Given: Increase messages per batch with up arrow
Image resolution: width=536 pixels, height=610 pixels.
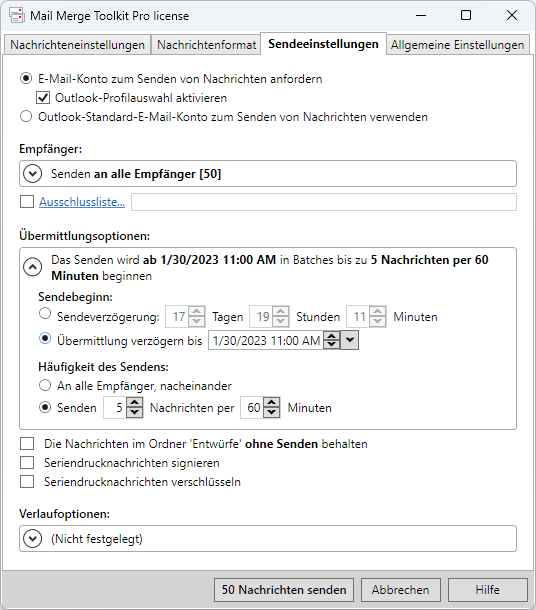Looking at the screenshot, I should point(135,403).
